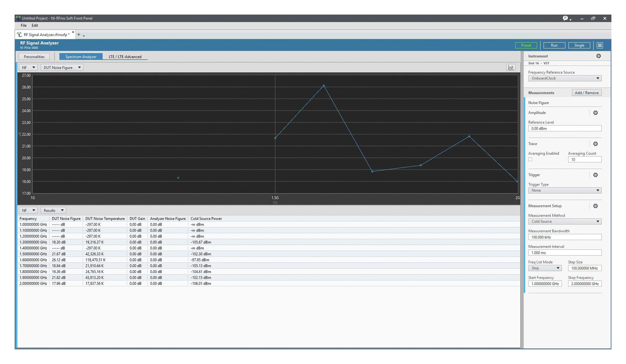Click the Preset button
The height and width of the screenshot is (364, 626).
[526, 45]
